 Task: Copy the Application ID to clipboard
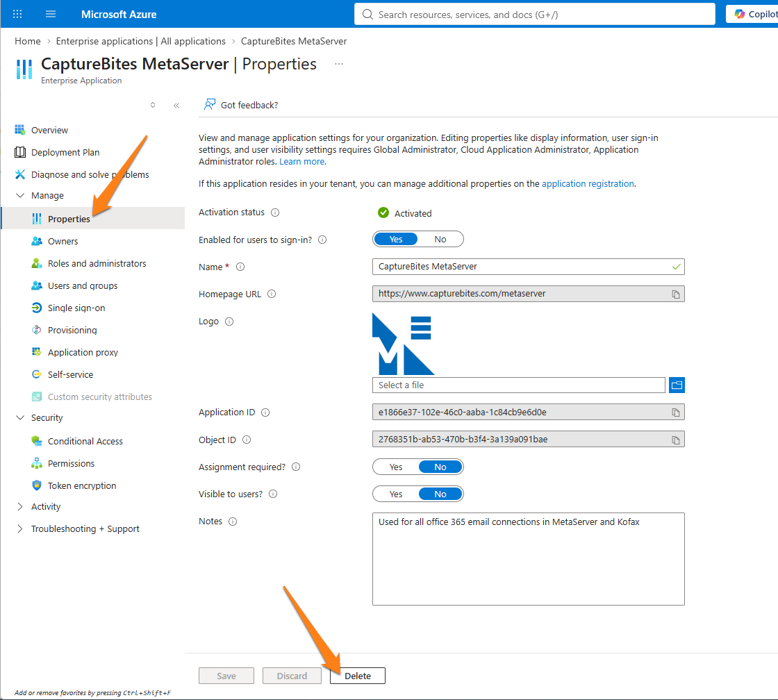pos(676,412)
